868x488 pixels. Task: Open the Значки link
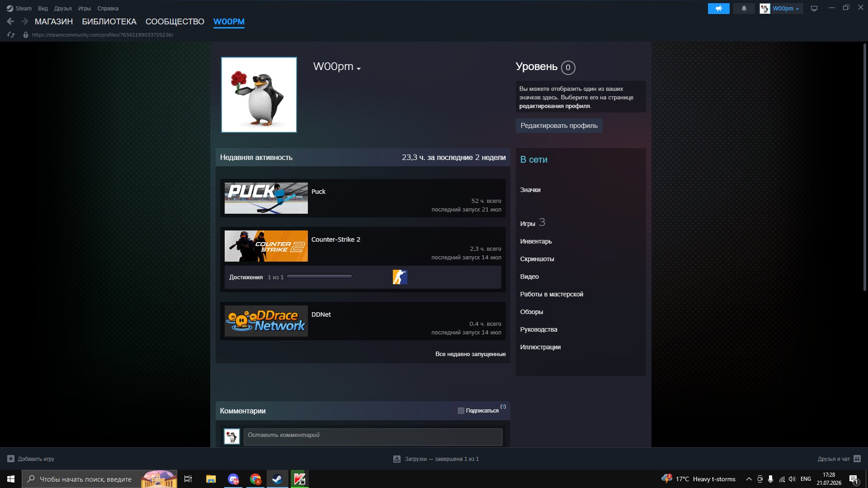[530, 190]
